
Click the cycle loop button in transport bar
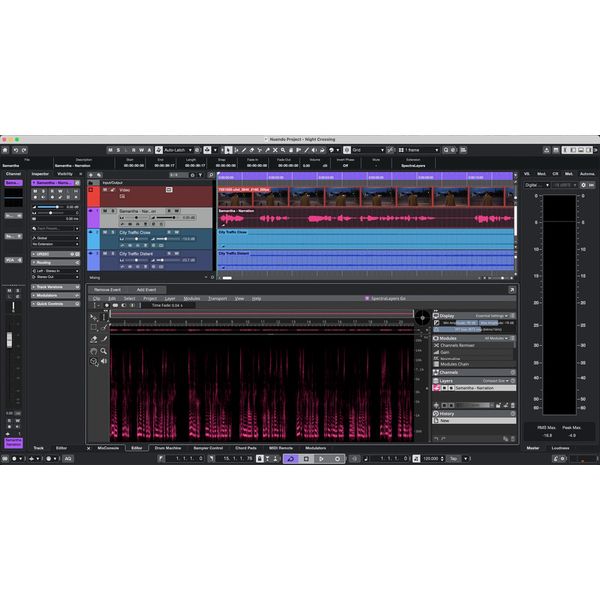coord(290,458)
